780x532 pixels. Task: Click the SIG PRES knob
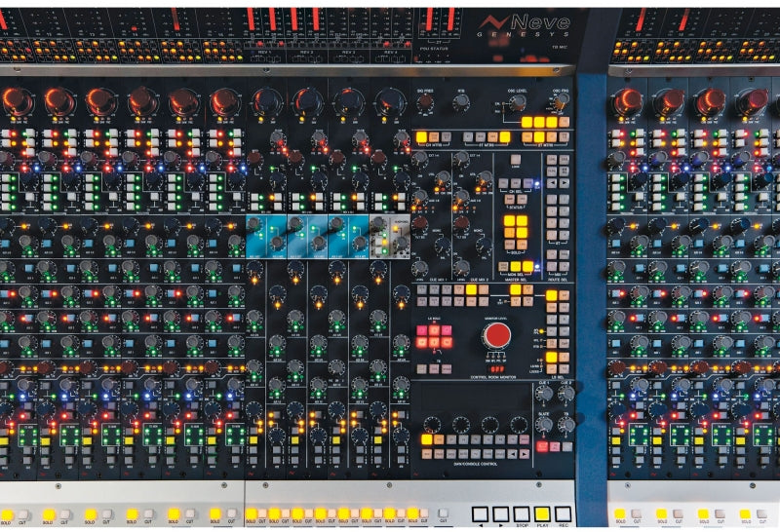pyautogui.click(x=425, y=103)
